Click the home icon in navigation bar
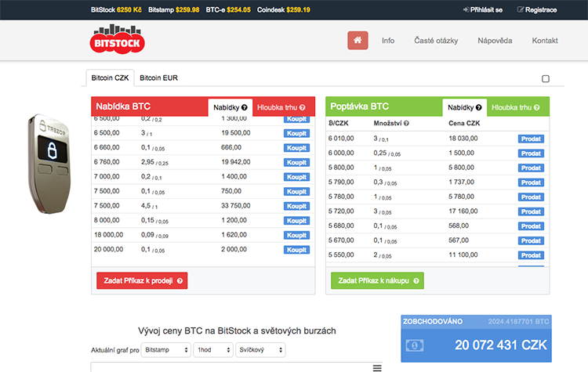 pyautogui.click(x=358, y=40)
